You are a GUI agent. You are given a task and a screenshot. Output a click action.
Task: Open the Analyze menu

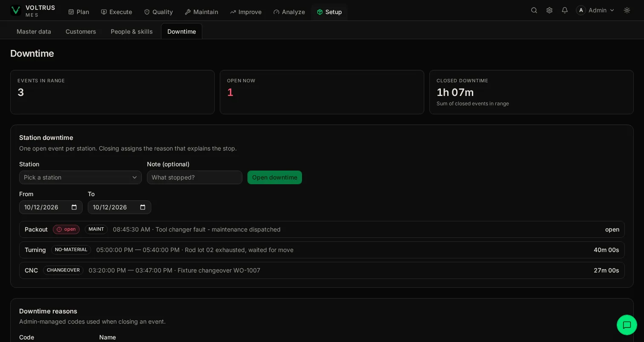pyautogui.click(x=289, y=12)
